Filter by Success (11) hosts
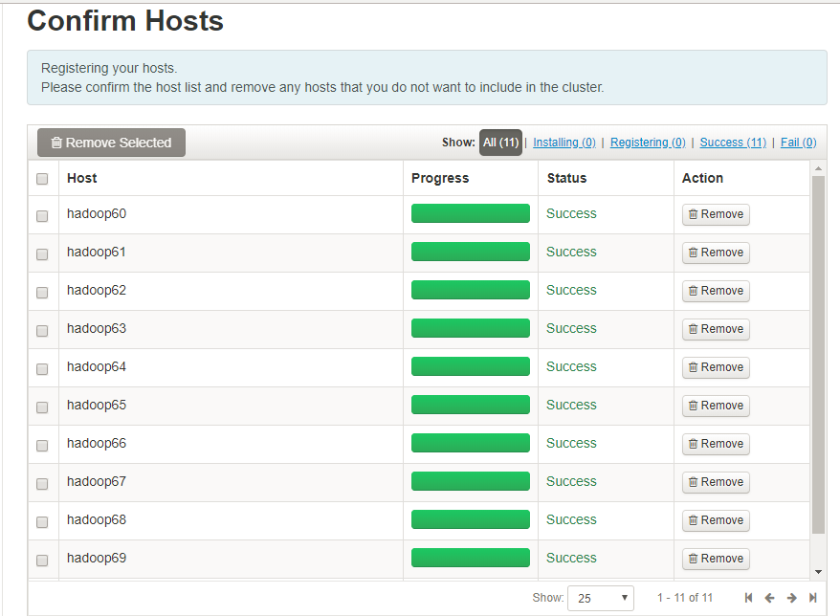This screenshot has width=840, height=616. (x=733, y=143)
